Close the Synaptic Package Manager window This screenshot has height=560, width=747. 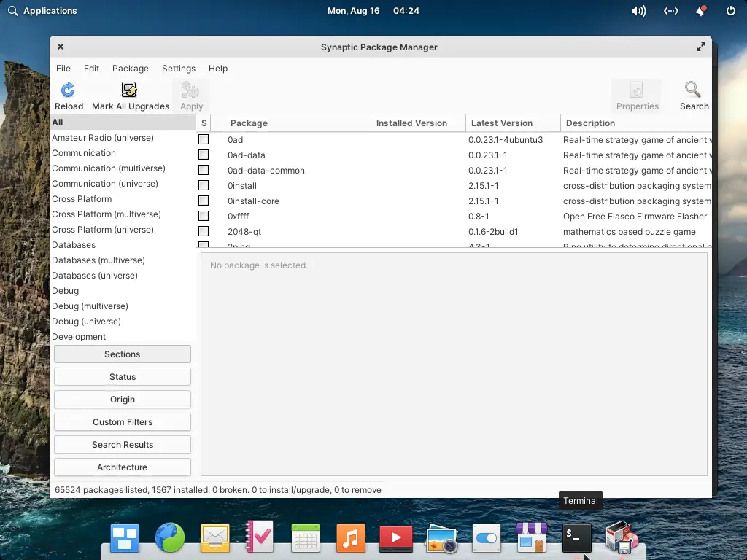tap(61, 47)
